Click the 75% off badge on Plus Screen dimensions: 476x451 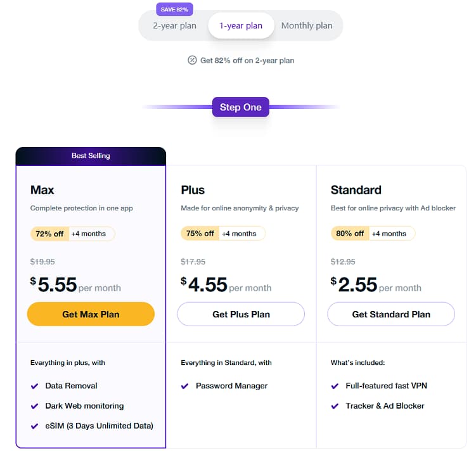pos(200,234)
